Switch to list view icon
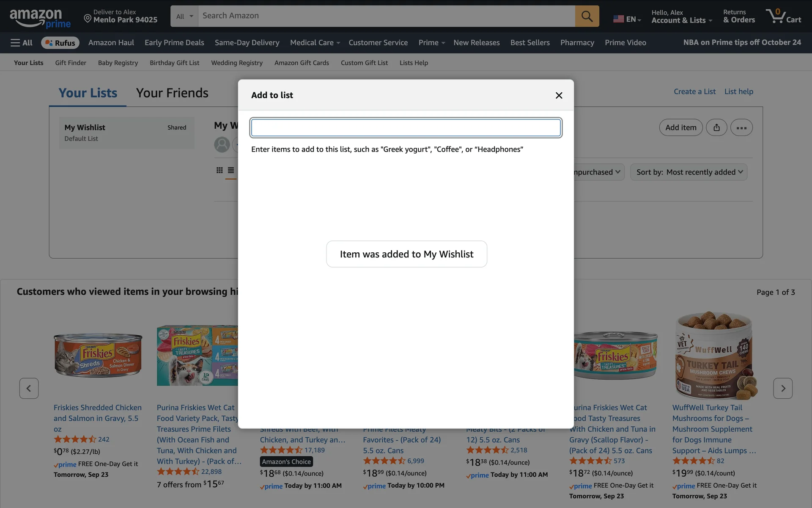This screenshot has height=508, width=812. tap(231, 170)
